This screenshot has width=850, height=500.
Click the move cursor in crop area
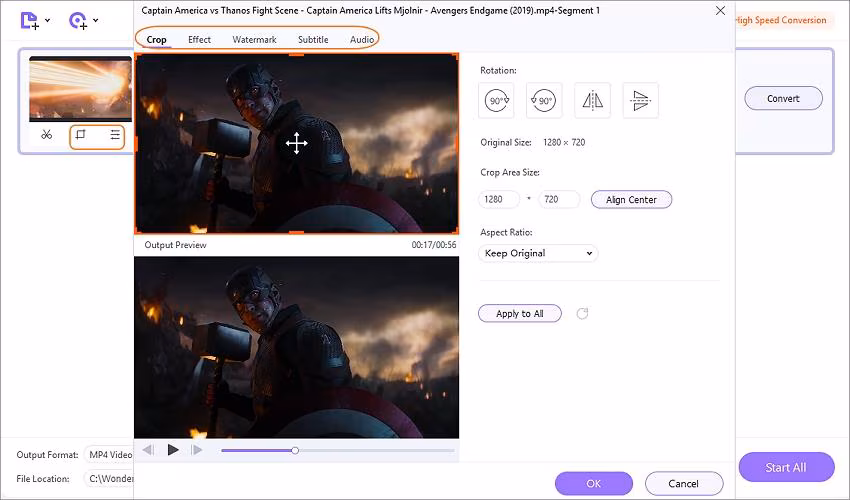[297, 143]
